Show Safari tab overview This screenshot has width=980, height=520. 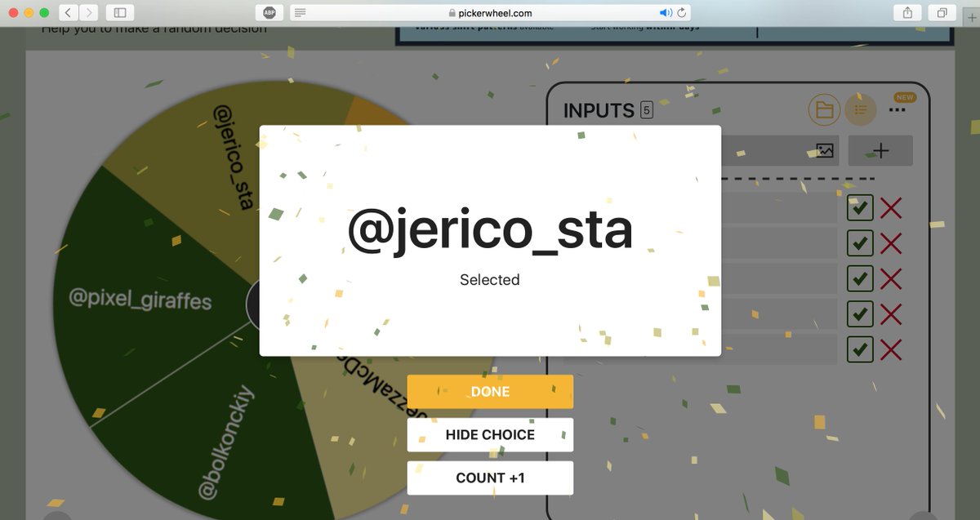coord(942,12)
